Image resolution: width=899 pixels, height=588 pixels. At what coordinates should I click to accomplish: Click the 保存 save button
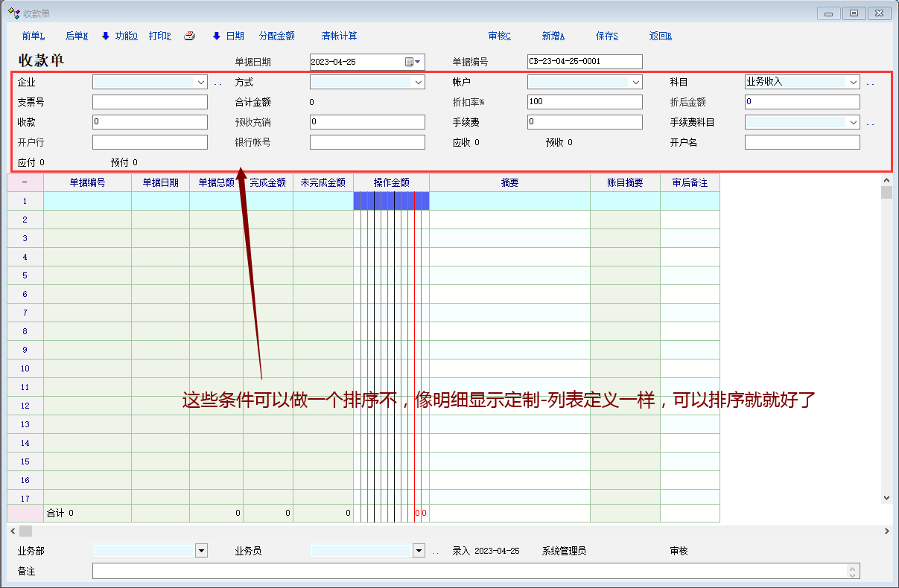pyautogui.click(x=606, y=36)
